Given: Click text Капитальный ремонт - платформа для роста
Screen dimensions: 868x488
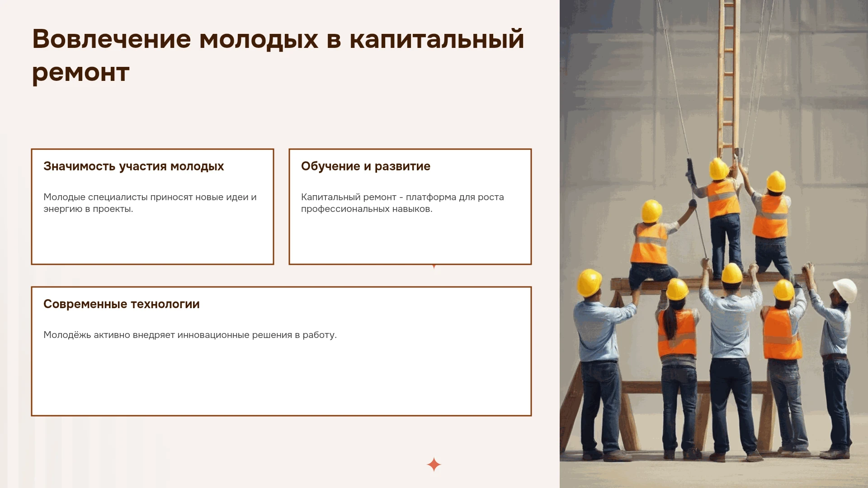Looking at the screenshot, I should pyautogui.click(x=402, y=203).
